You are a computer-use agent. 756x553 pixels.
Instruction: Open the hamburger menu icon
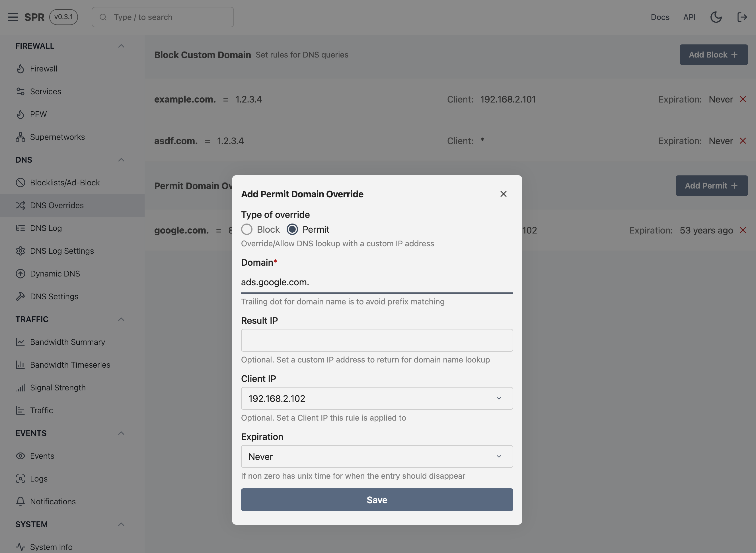point(13,17)
